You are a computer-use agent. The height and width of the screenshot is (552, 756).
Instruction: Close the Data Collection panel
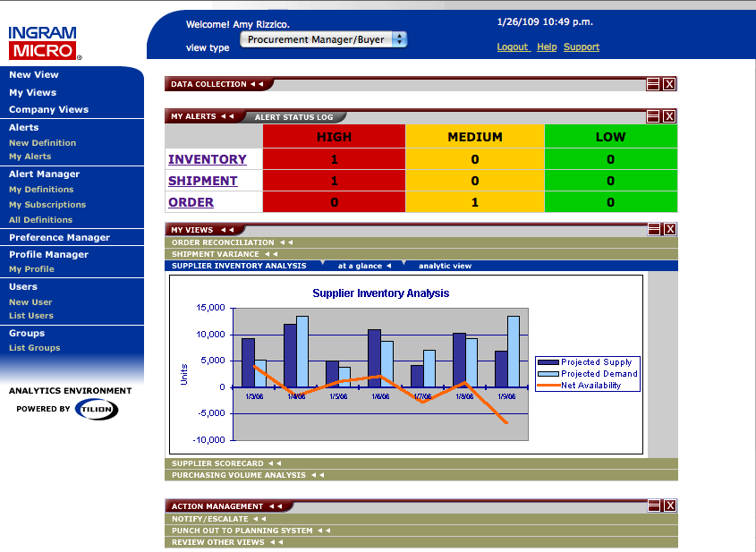click(x=669, y=84)
